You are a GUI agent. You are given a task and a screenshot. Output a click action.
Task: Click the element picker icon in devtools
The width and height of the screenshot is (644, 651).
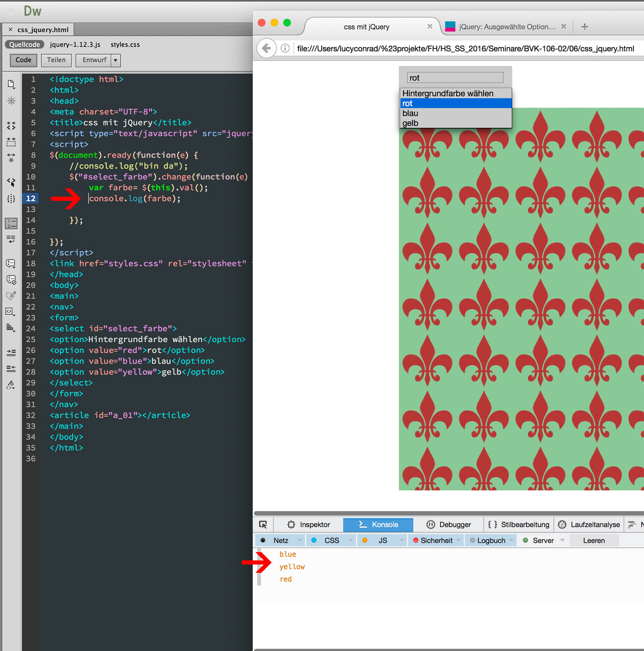(263, 525)
